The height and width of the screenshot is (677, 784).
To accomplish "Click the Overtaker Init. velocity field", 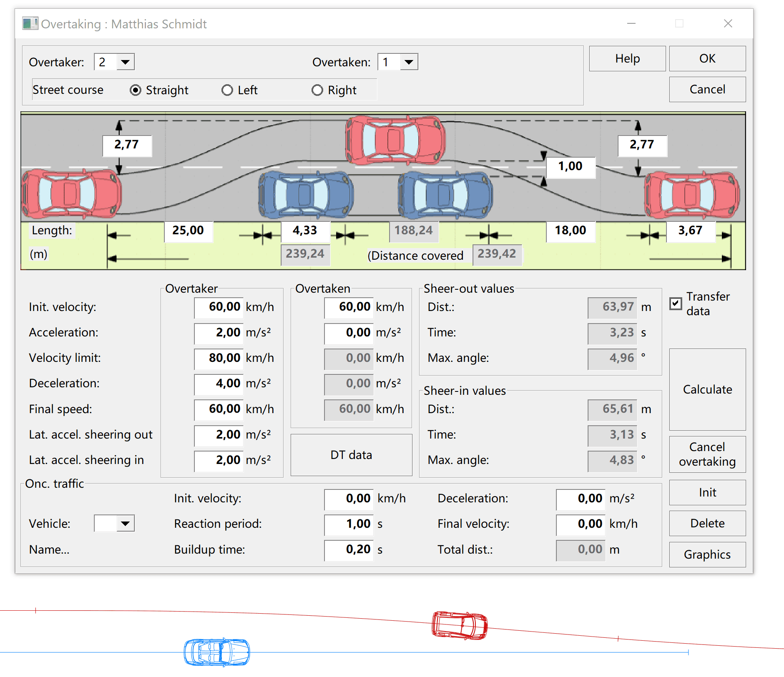I will [x=219, y=307].
